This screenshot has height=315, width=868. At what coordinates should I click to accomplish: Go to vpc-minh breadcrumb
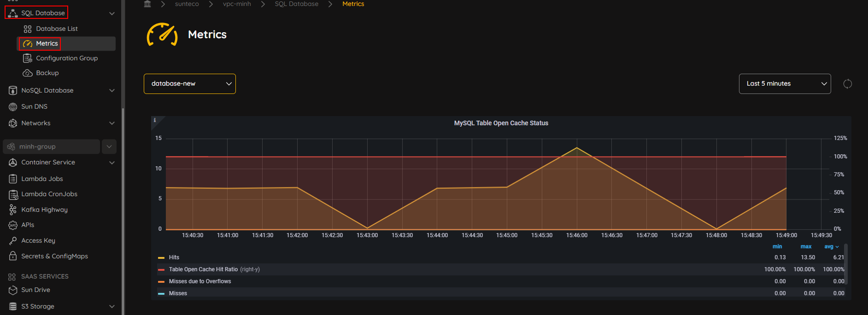237,4
